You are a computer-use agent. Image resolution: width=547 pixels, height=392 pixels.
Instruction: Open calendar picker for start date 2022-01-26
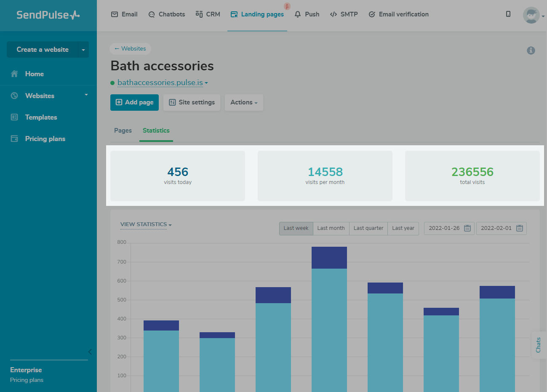click(467, 228)
